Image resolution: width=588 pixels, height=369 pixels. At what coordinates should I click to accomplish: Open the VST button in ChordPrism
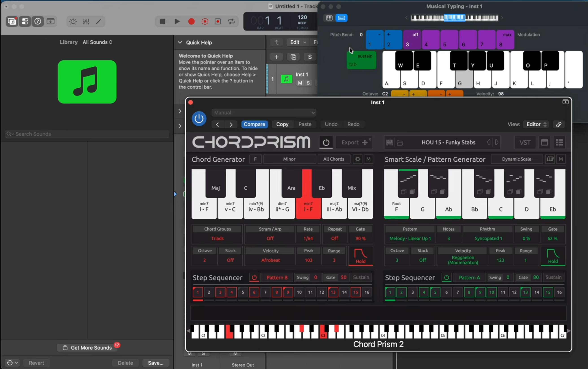[525, 142]
